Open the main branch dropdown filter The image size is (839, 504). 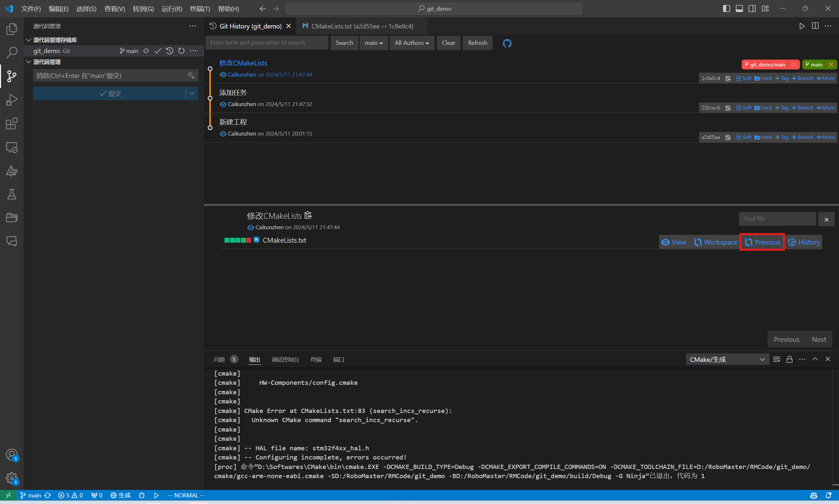click(374, 43)
